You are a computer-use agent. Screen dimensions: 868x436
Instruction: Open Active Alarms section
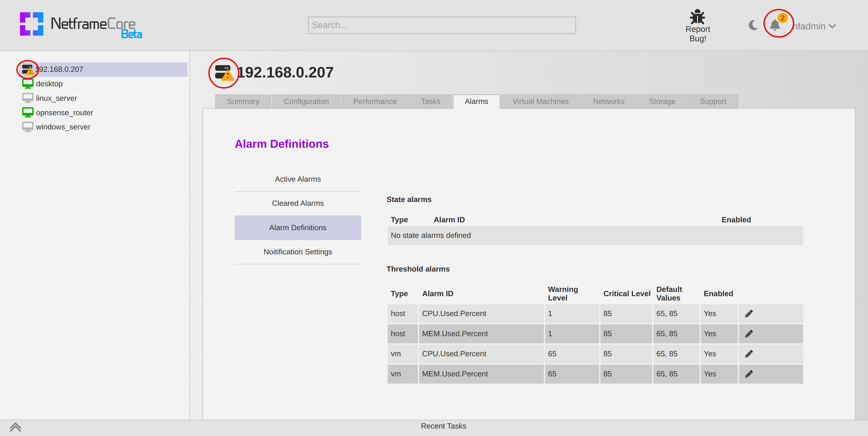pos(297,179)
